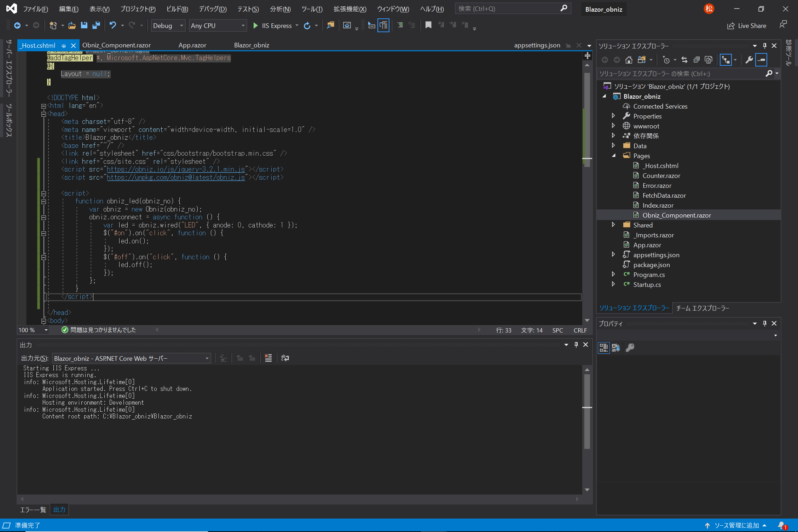798x532 pixels.
Task: Start debugging with IIS Express play button
Action: pos(255,25)
